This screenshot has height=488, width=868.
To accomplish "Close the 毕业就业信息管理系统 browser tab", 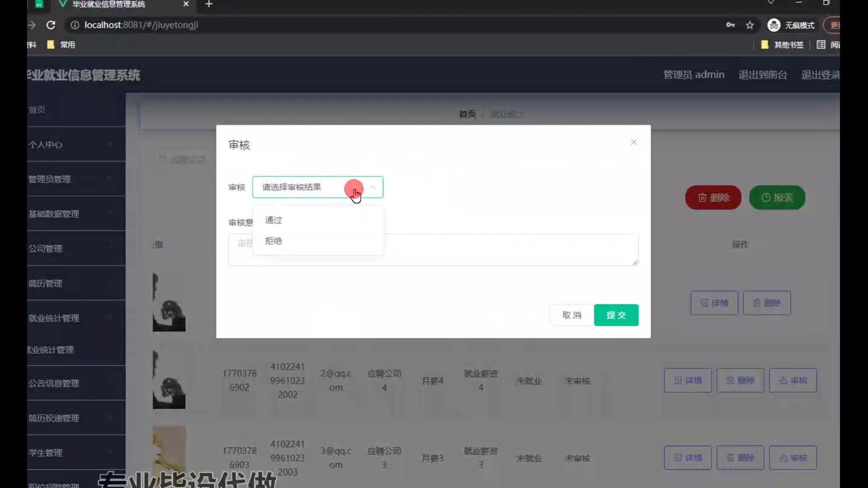I will 186,4.
